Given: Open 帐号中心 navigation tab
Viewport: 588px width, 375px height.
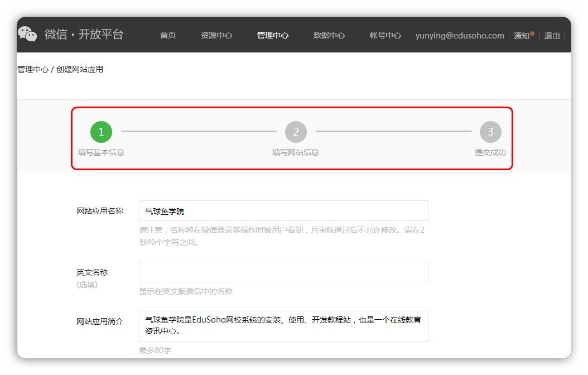Looking at the screenshot, I should [x=385, y=35].
